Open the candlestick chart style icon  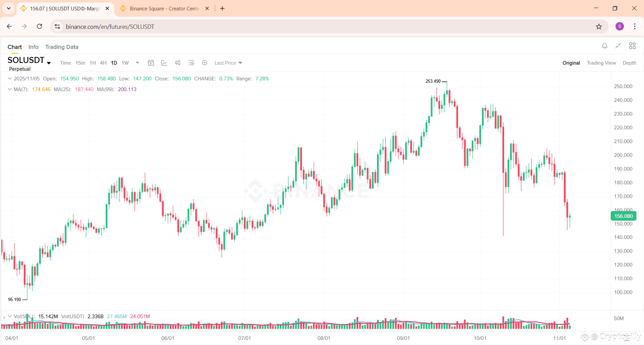(x=178, y=63)
